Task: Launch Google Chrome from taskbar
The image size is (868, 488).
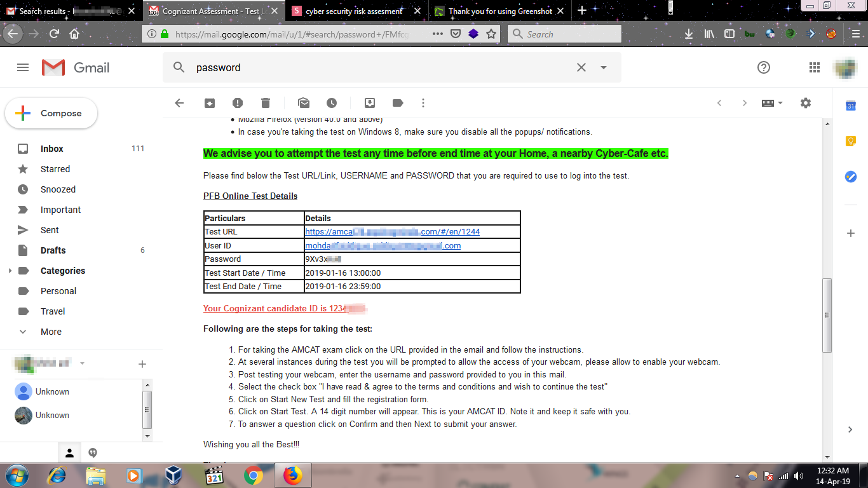Action: pyautogui.click(x=254, y=475)
